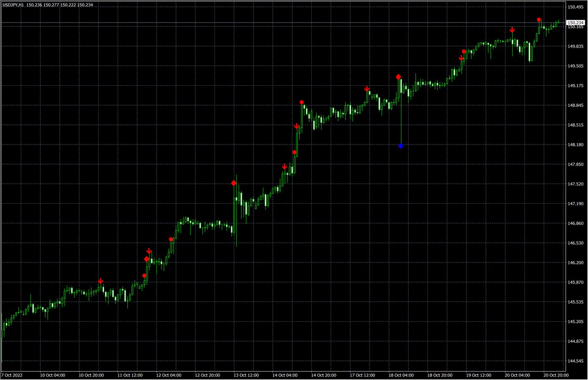Click the 20 Oct 20:00 time label
The width and height of the screenshot is (588, 380).
pyautogui.click(x=556, y=375)
